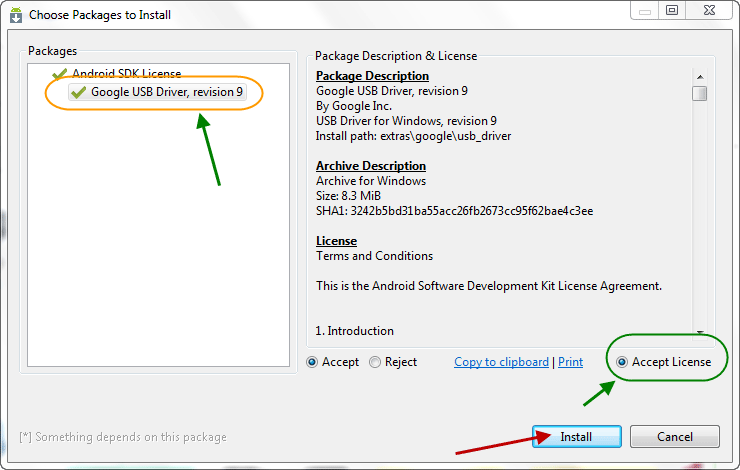Click the Android SDK installer title icon
The image size is (740, 470).
(x=16, y=15)
